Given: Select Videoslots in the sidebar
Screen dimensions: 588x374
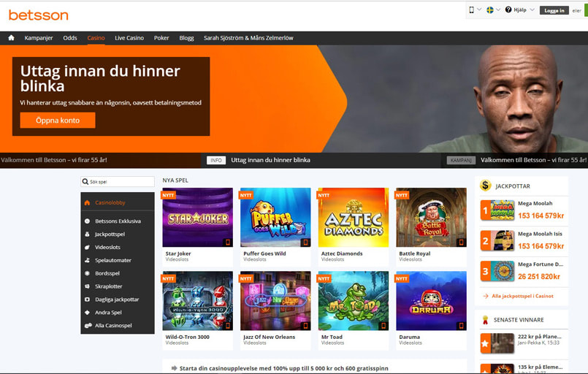Looking at the screenshot, I should click(x=107, y=248).
